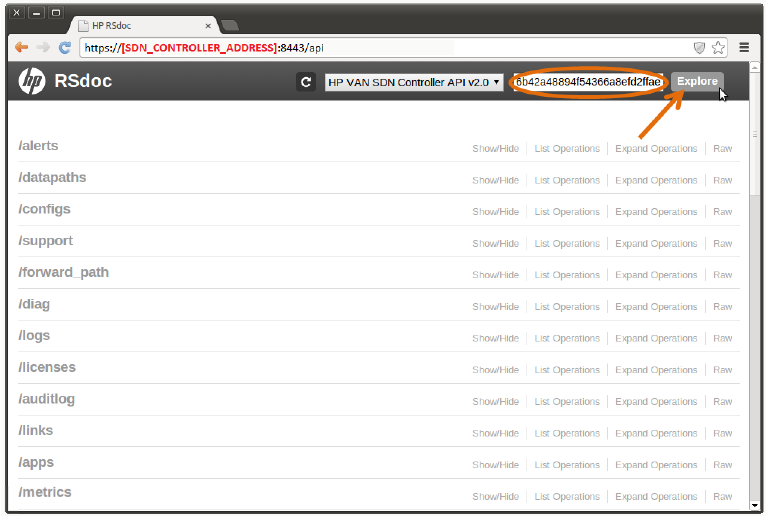767x516 pixels.
Task: Click Show/Hide for /logs
Action: 496,338
